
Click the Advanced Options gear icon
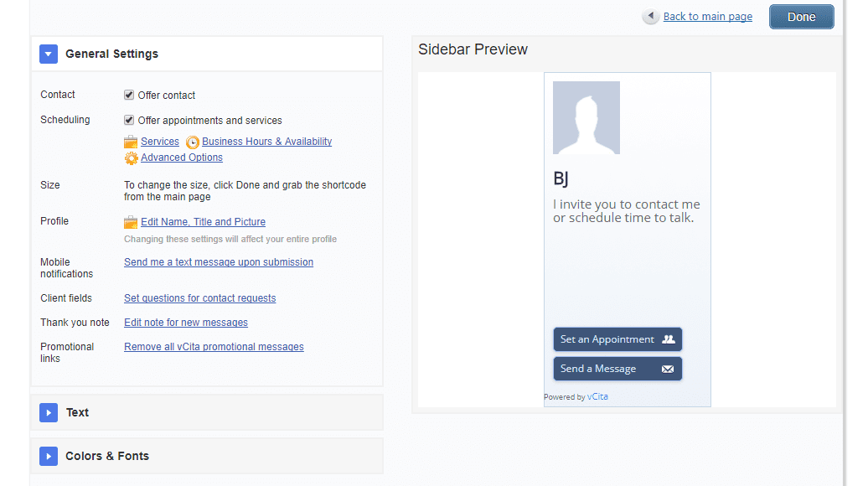tap(132, 158)
